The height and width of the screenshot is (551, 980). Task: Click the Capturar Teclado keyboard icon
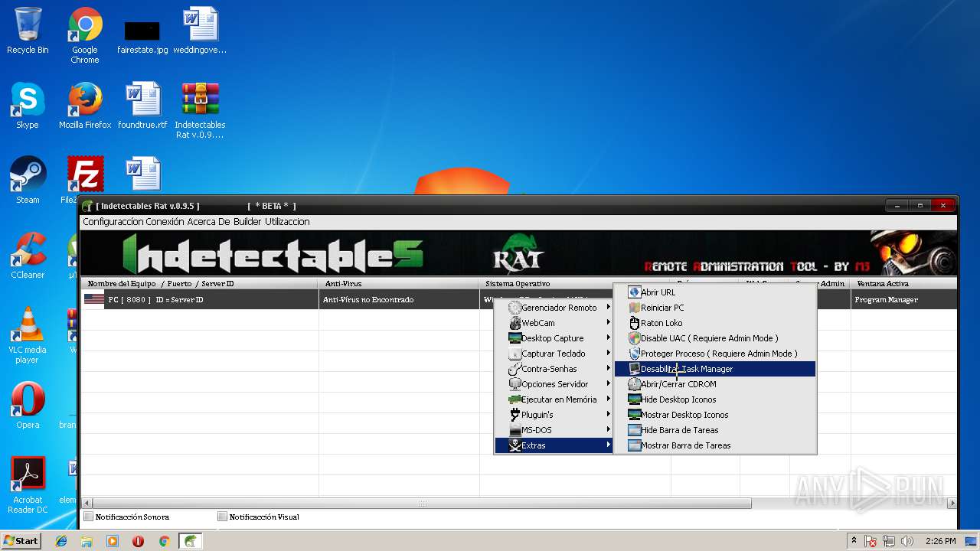[x=514, y=354]
